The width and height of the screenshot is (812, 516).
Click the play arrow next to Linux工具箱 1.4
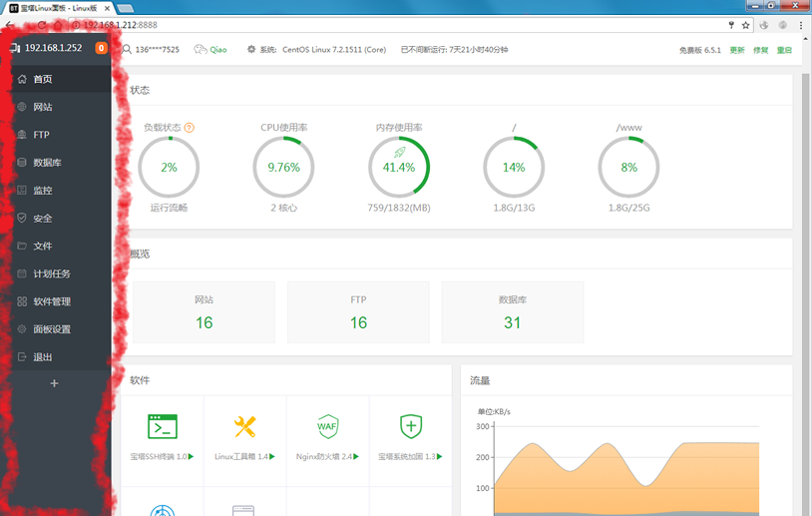tap(273, 456)
